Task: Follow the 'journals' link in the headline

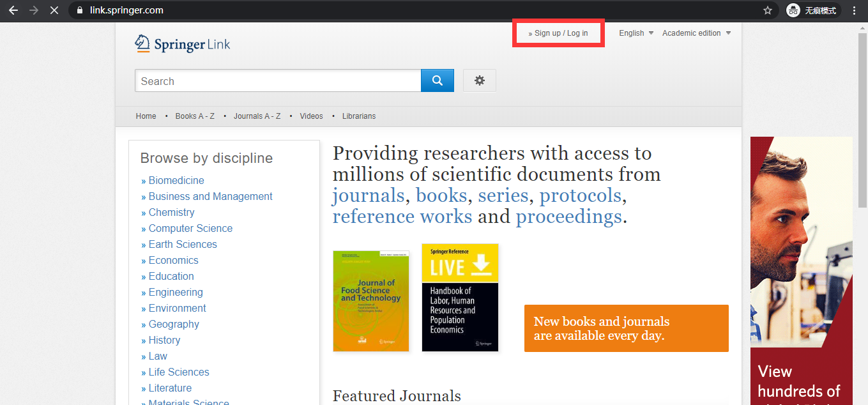Action: pos(369,195)
